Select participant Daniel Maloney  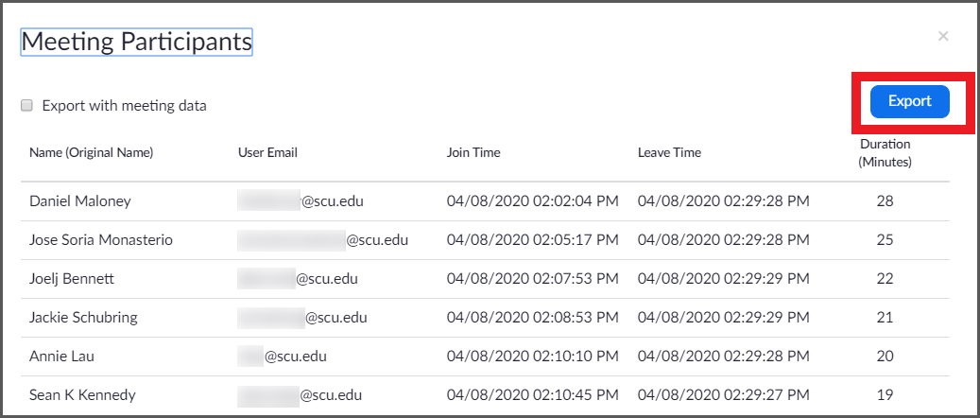pos(80,201)
